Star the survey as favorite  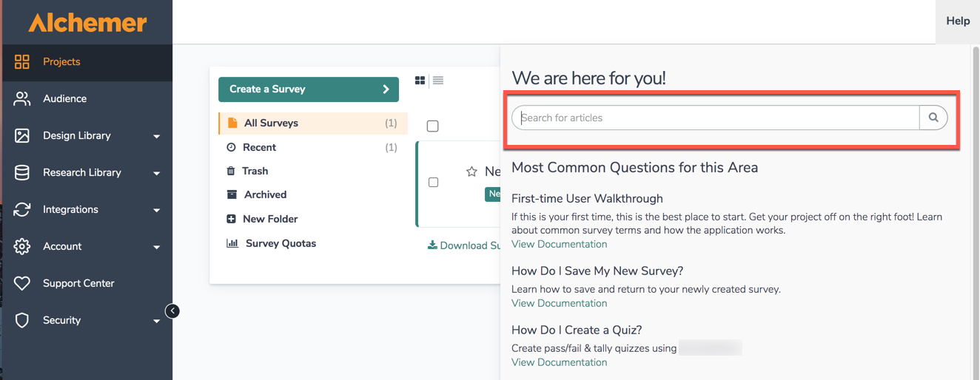coord(471,172)
